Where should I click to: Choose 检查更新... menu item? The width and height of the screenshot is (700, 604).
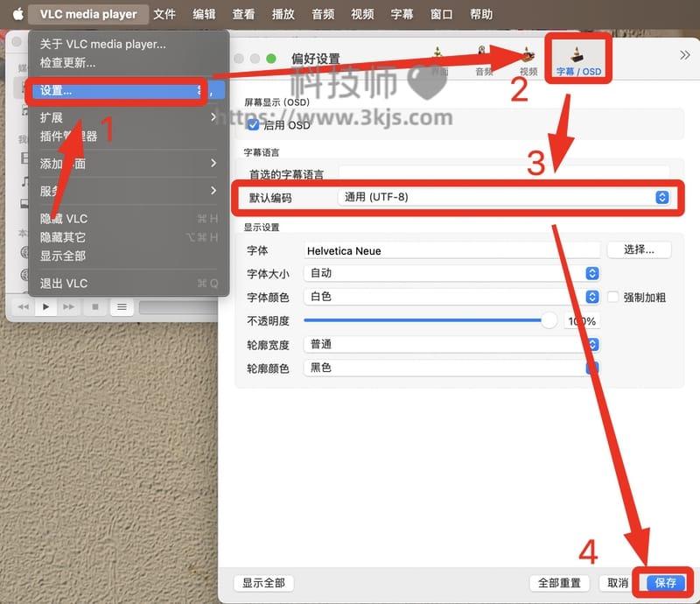pos(129,62)
